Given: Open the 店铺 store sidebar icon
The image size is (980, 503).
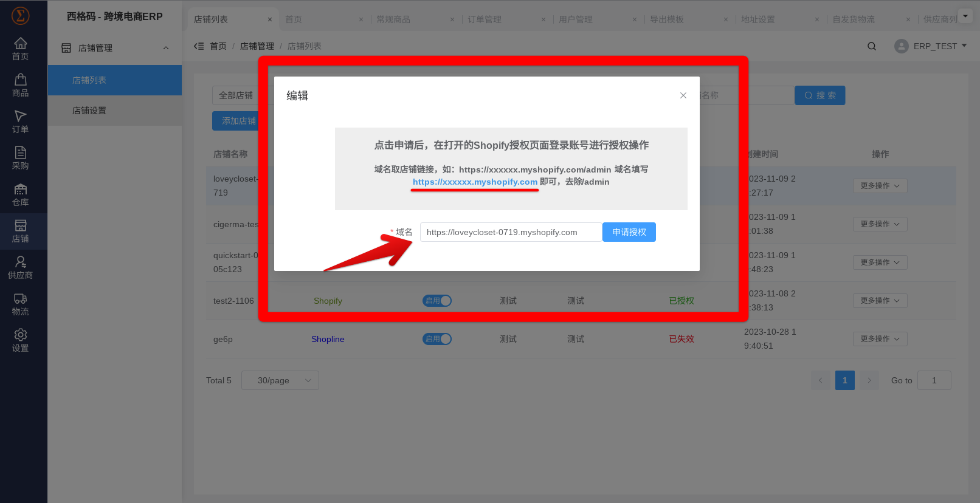Looking at the screenshot, I should point(20,231).
